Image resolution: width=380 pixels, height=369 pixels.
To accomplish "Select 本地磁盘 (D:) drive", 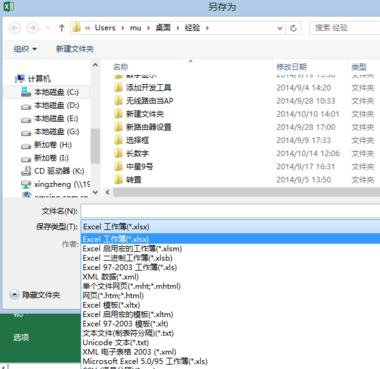I will pos(57,105).
